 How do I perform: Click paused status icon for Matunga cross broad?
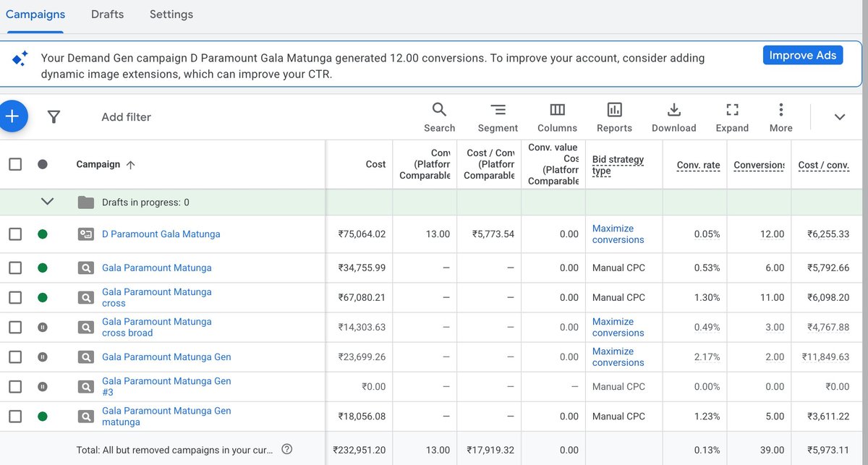point(43,327)
